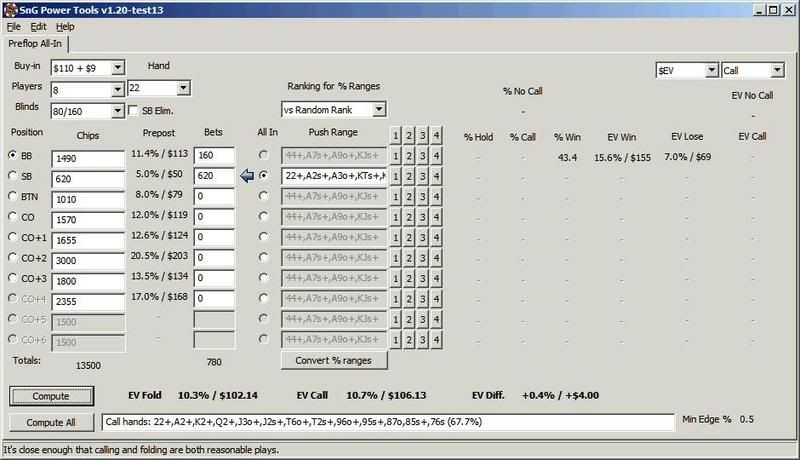Click preset button 3 in the SB row

pos(424,176)
